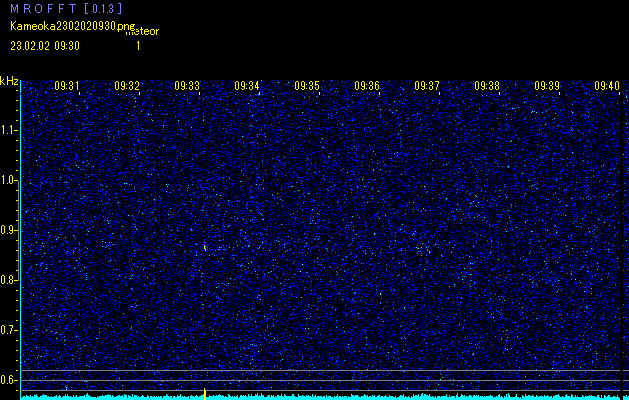This screenshot has width=629, height=400.
Task: Click the 09:33 time marker
Action: [x=187, y=86]
